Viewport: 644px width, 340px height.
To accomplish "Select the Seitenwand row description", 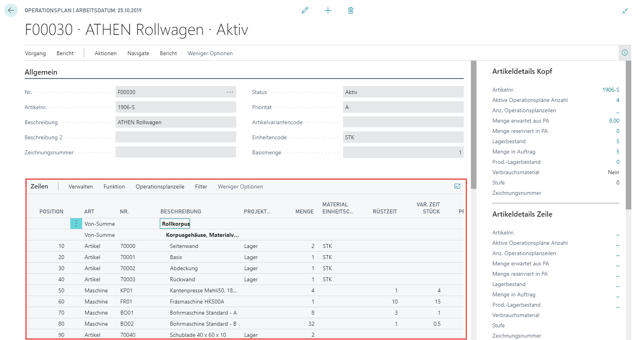I will 184,246.
